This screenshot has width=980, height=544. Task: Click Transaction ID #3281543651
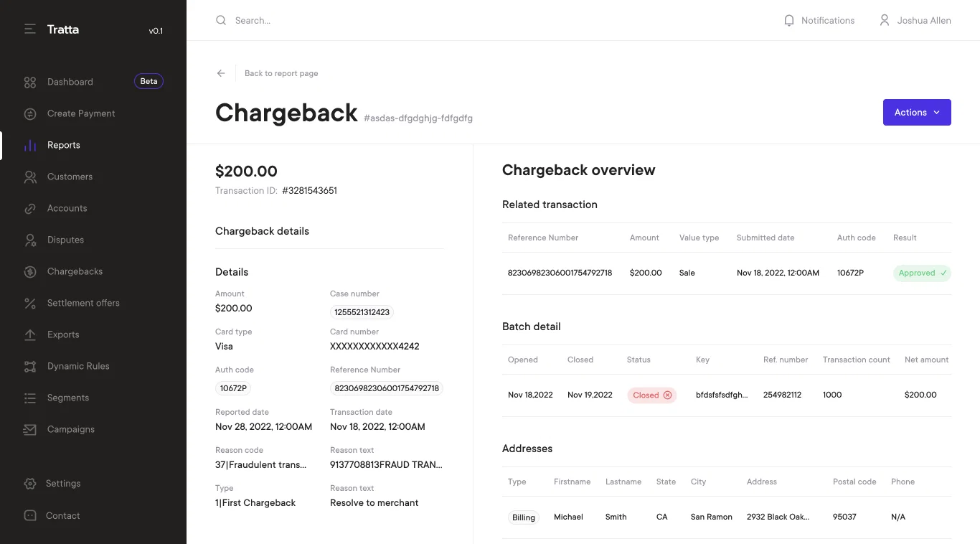[309, 190]
